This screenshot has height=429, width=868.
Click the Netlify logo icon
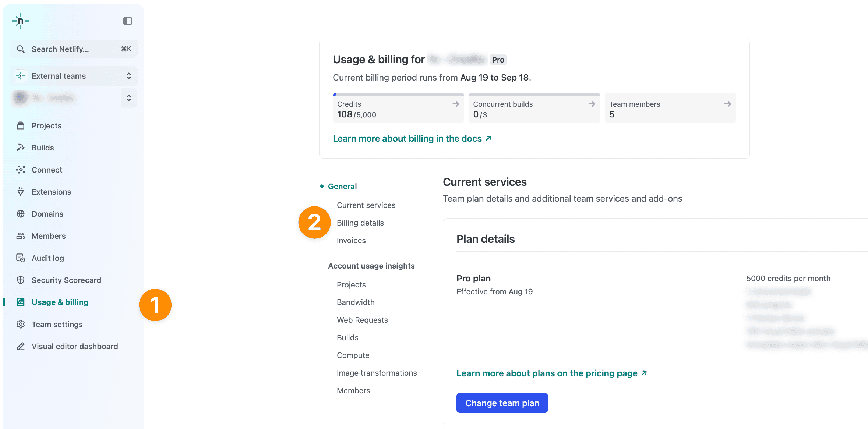20,21
